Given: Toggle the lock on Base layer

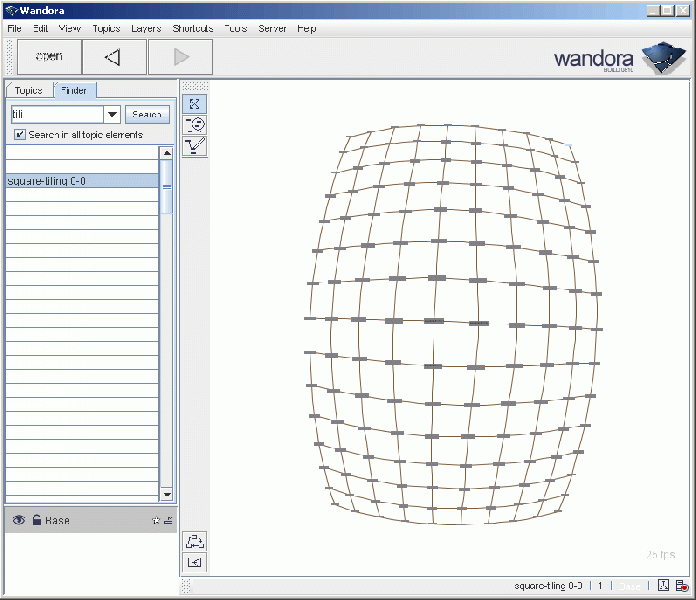Looking at the screenshot, I should (36, 521).
